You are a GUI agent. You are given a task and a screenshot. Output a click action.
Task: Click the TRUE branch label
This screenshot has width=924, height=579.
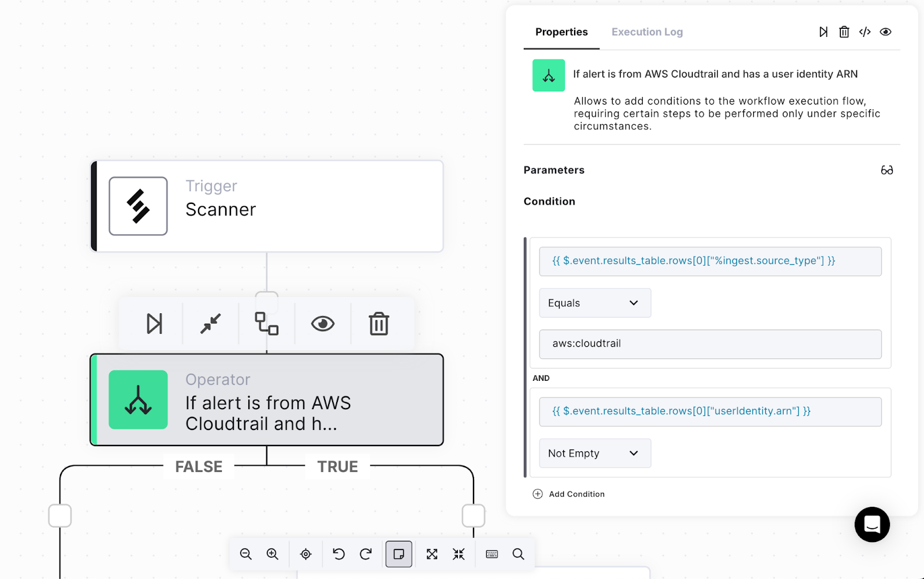point(338,466)
